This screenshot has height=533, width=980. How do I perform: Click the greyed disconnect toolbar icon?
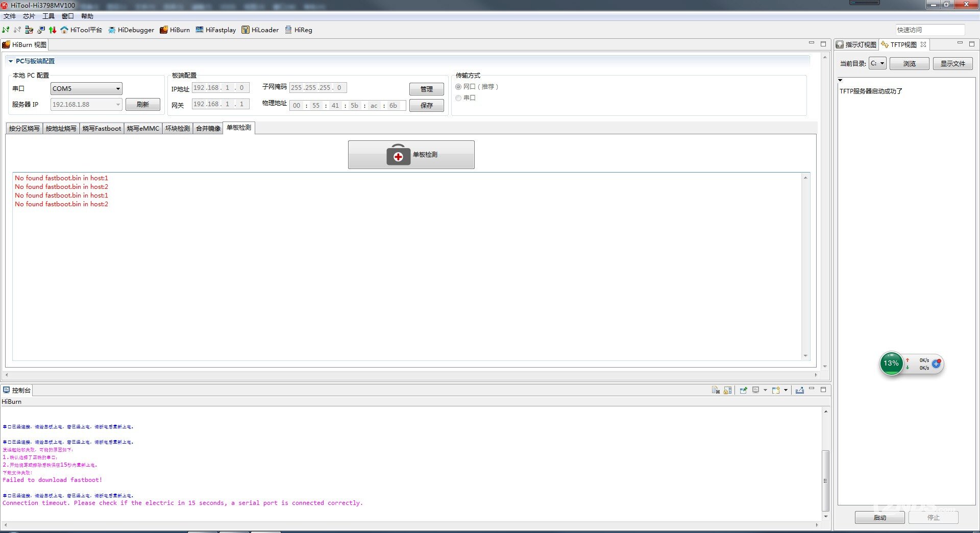point(17,30)
